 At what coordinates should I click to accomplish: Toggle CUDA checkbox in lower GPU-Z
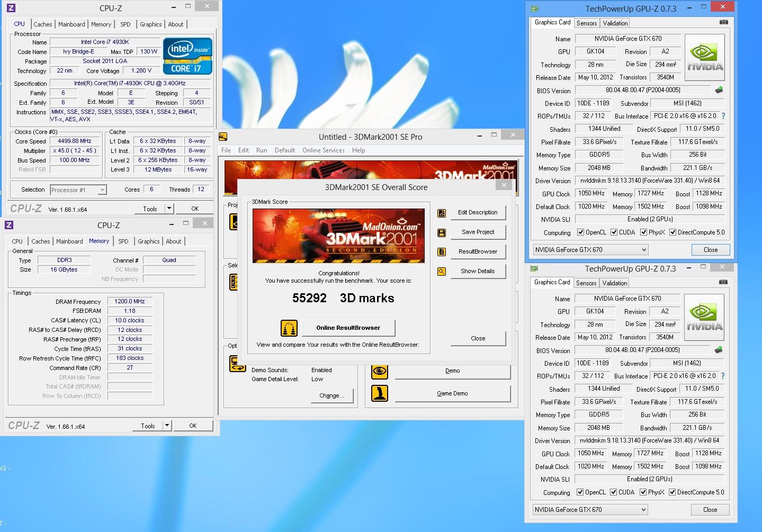(x=614, y=492)
